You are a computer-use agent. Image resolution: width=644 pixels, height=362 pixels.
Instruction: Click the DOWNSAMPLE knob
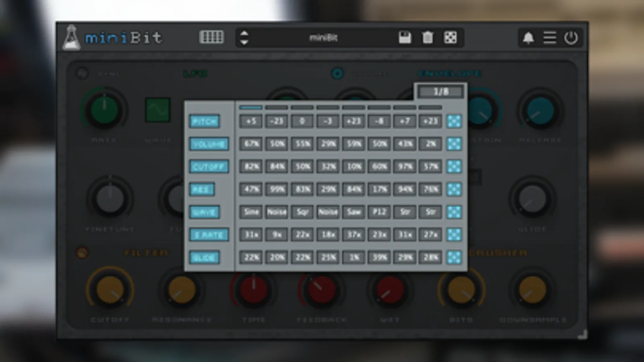click(x=532, y=290)
